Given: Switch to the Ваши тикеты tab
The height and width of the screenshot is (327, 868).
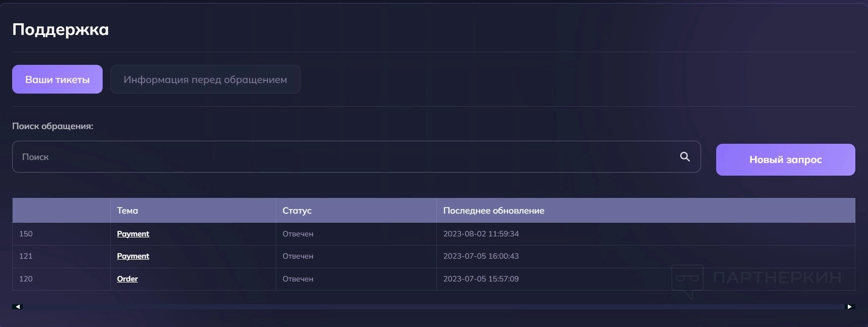Looking at the screenshot, I should [57, 79].
